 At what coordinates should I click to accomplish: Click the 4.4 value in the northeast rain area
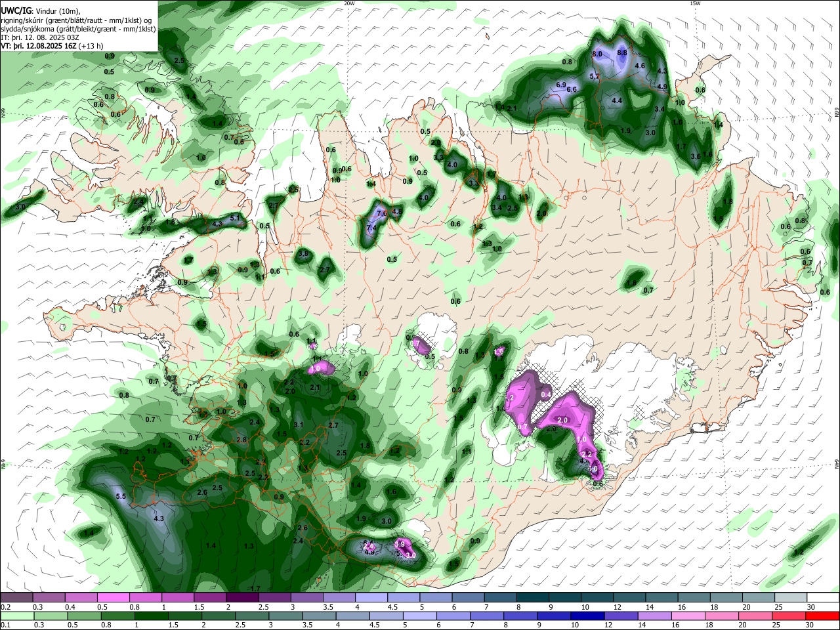[617, 101]
